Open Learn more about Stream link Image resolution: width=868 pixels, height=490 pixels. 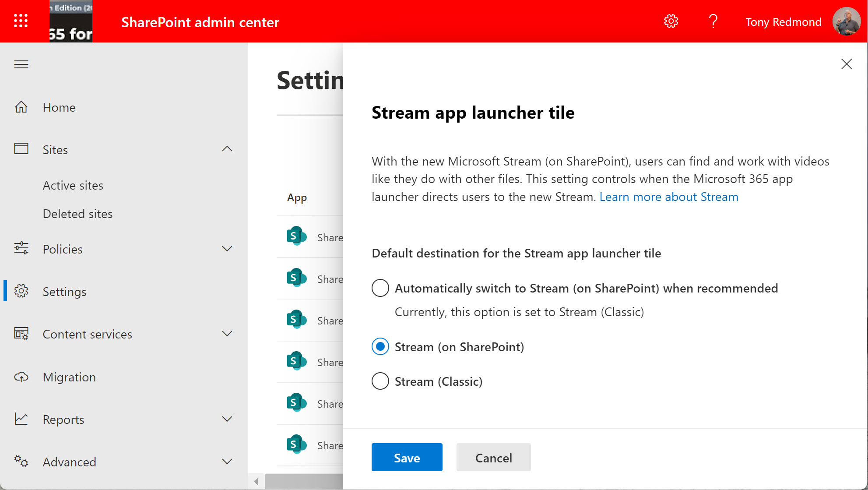pyautogui.click(x=668, y=197)
